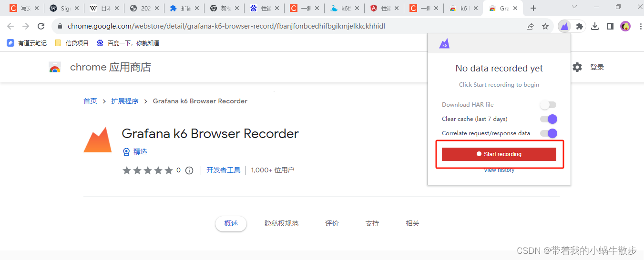The height and width of the screenshot is (260, 644).
Task: Open the Extensions puzzle icon menu
Action: (x=580, y=27)
